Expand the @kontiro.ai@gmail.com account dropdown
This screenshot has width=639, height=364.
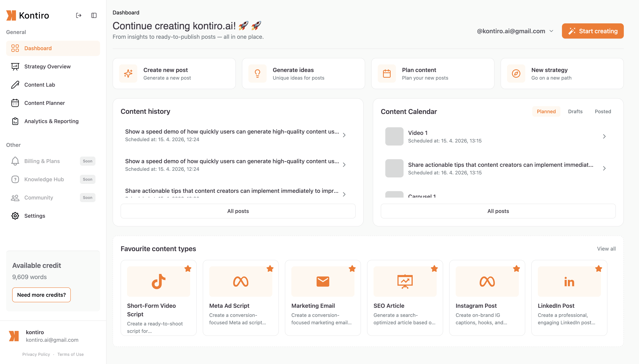pyautogui.click(x=515, y=31)
